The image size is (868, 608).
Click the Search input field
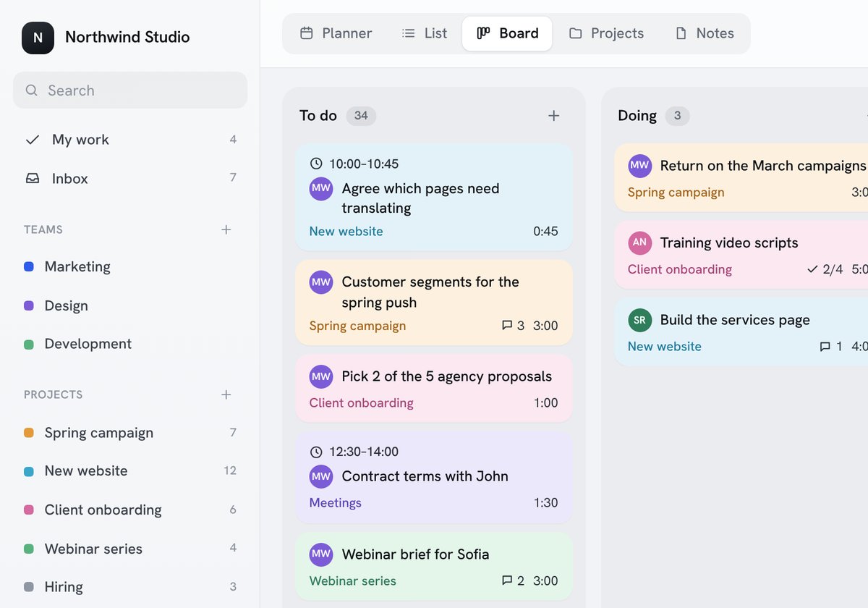pyautogui.click(x=130, y=90)
